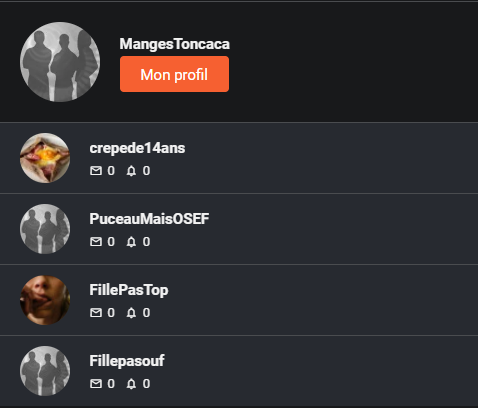The image size is (478, 408).
Task: Select the MangesToncaca username
Action: coord(175,44)
